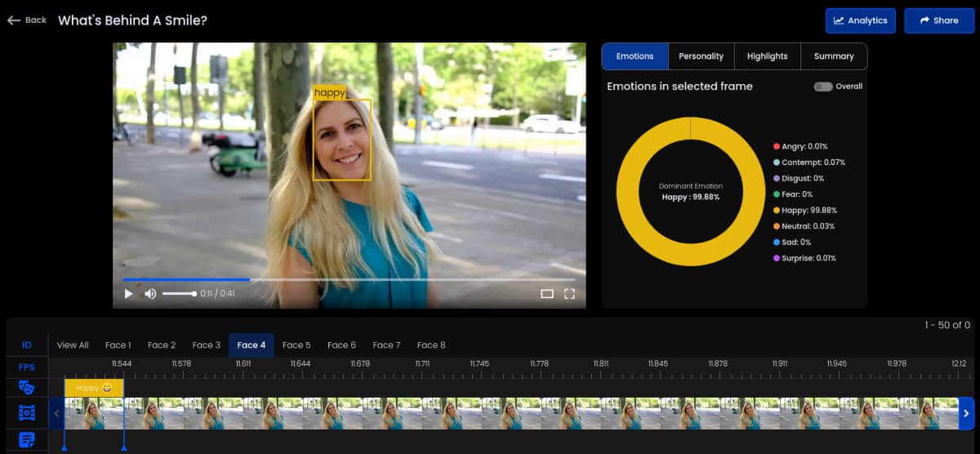Select Face 7 filter
The image size is (980, 454).
click(x=386, y=345)
